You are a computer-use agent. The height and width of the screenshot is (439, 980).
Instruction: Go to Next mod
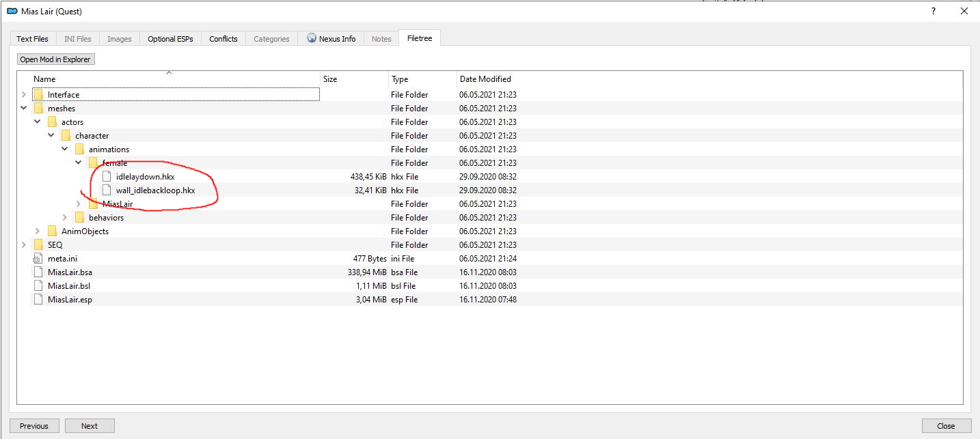(x=90, y=426)
